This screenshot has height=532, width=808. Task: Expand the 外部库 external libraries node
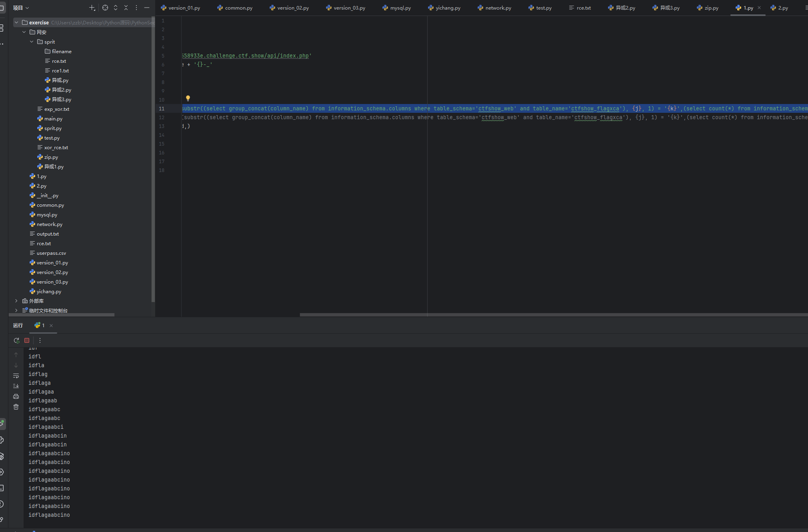[16, 301]
